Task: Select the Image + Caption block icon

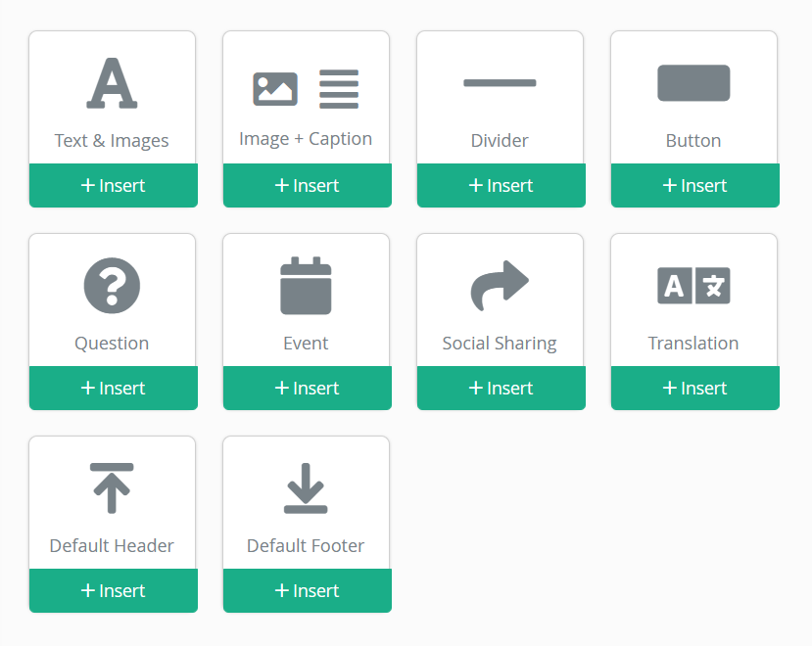Action: [306, 89]
